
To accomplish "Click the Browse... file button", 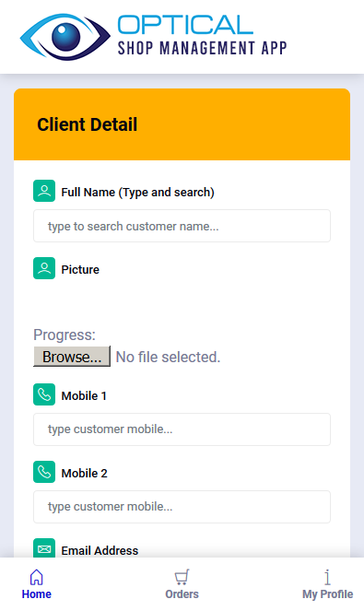I will [x=72, y=357].
